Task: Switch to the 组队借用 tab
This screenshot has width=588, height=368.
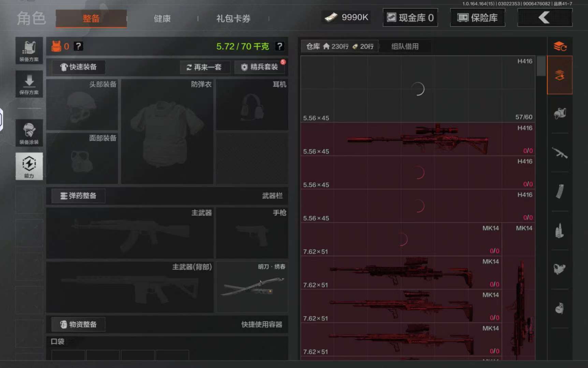Action: coord(405,46)
